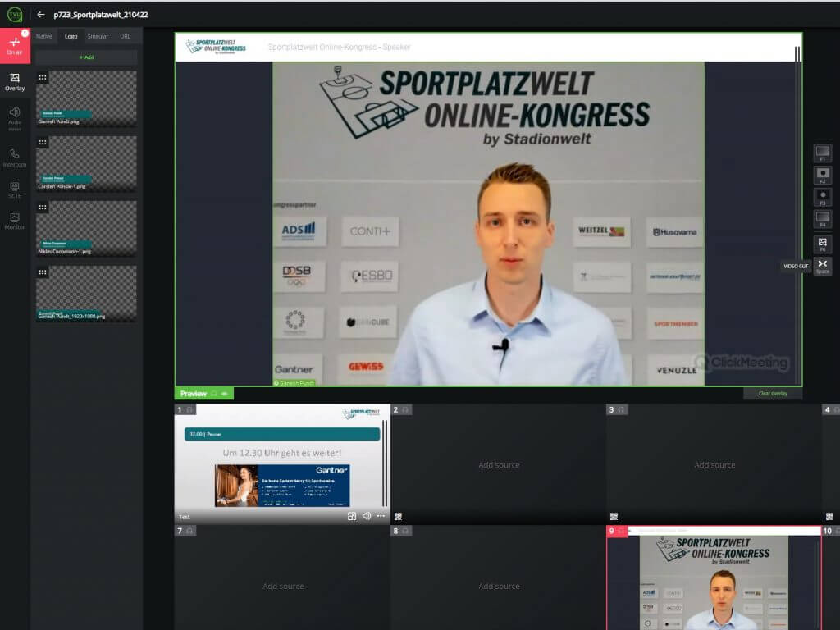
Task: Add source to slot 7
Action: 283,587
